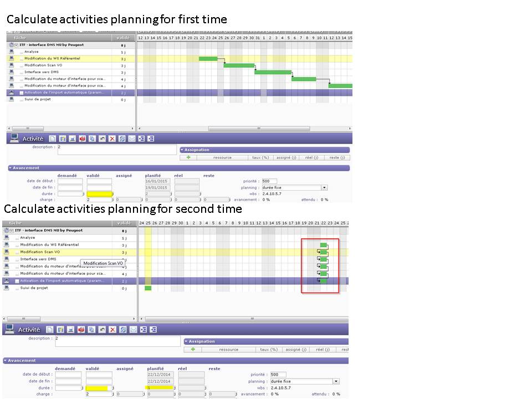Click the PDF export icon in the lower Activité toolbar
Viewport: 532px width, 399px height.
82,330
